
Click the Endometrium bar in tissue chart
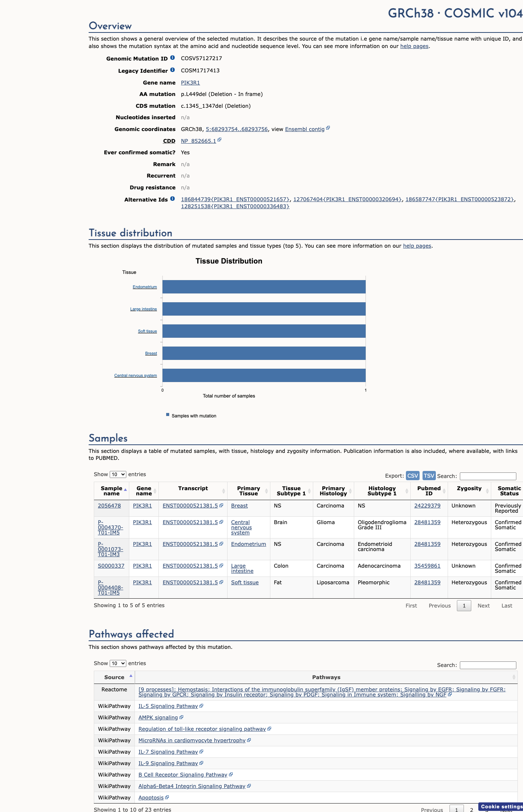coord(264,287)
